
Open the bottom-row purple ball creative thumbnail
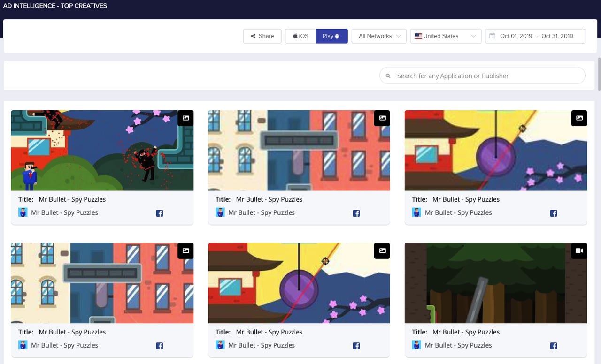pyautogui.click(x=299, y=283)
